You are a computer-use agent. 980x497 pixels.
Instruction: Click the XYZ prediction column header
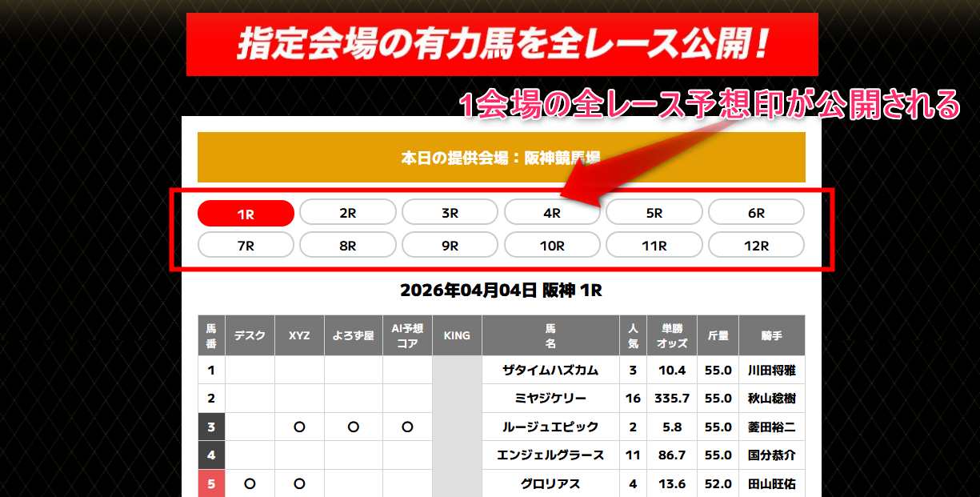(298, 335)
